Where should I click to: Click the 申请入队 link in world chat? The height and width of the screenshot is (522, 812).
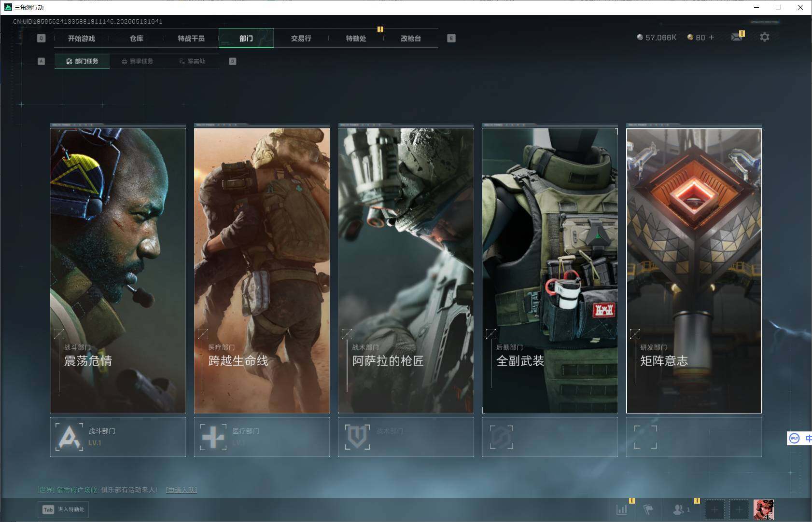pyautogui.click(x=182, y=490)
